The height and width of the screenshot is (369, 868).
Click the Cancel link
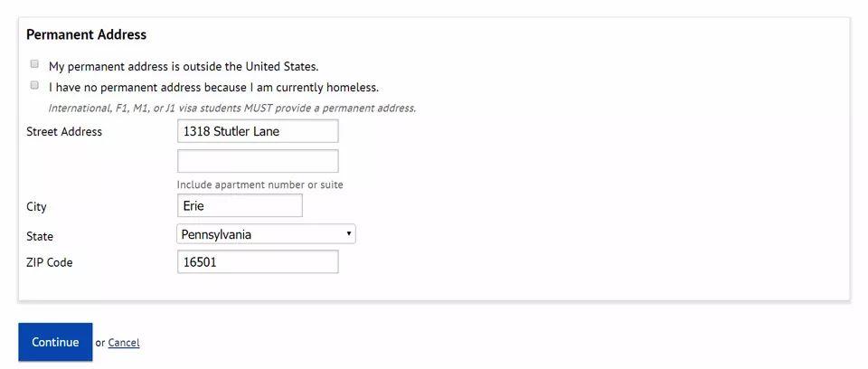[x=124, y=343]
